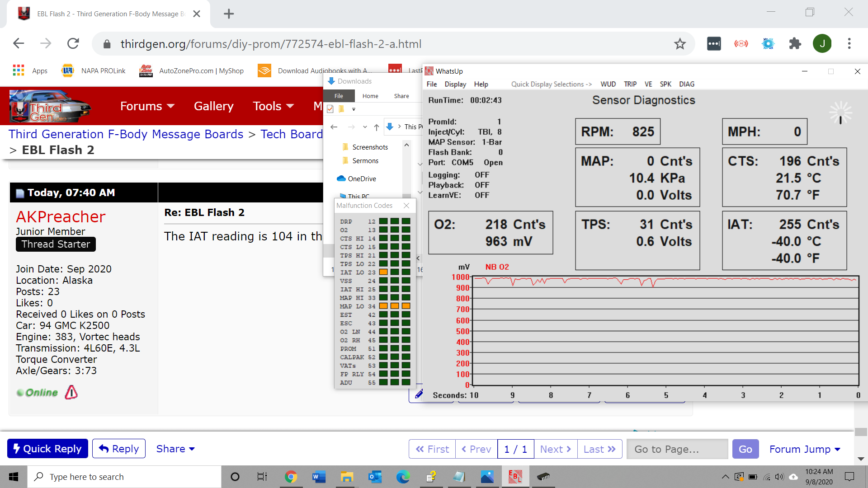Click the report post warning triangle icon
The image size is (868, 488).
pyautogui.click(x=71, y=392)
